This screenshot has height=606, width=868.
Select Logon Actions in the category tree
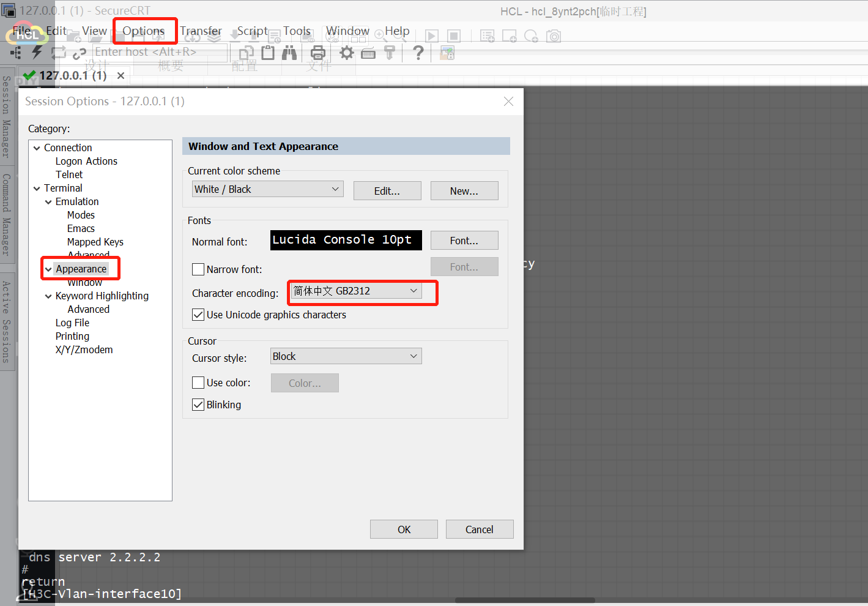[86, 162]
